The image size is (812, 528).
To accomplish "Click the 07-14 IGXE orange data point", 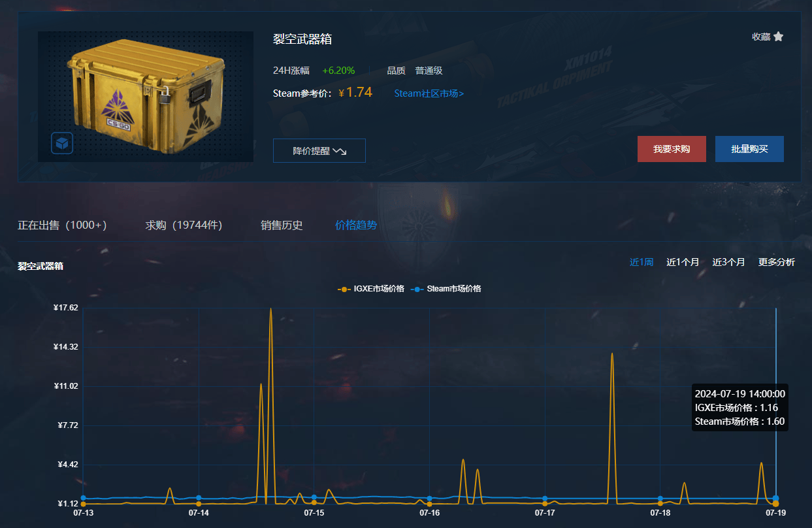I will tap(199, 504).
